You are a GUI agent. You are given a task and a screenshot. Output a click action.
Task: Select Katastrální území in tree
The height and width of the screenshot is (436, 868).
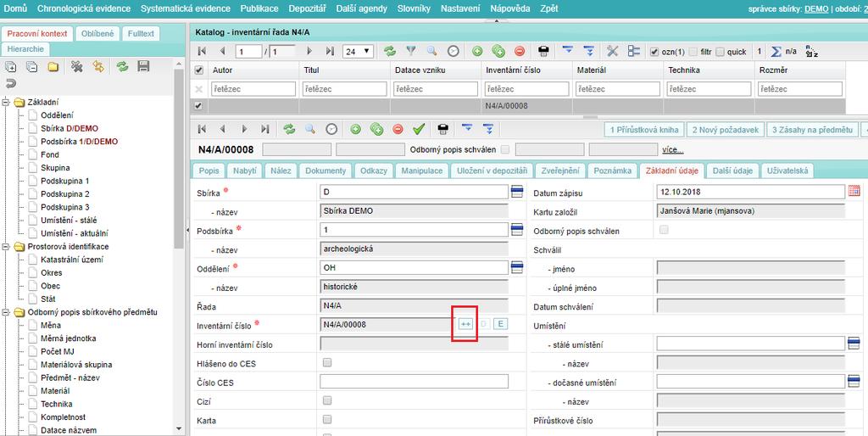point(72,260)
